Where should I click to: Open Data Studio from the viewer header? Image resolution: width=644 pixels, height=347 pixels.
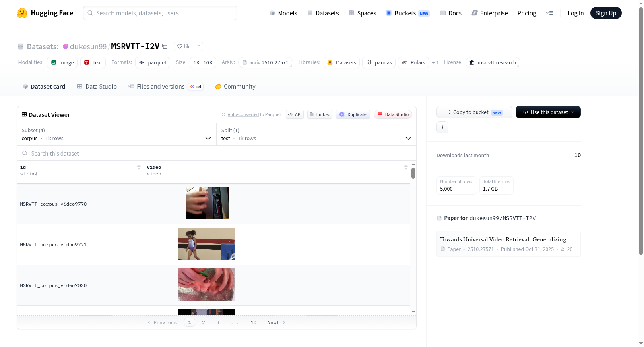393,114
